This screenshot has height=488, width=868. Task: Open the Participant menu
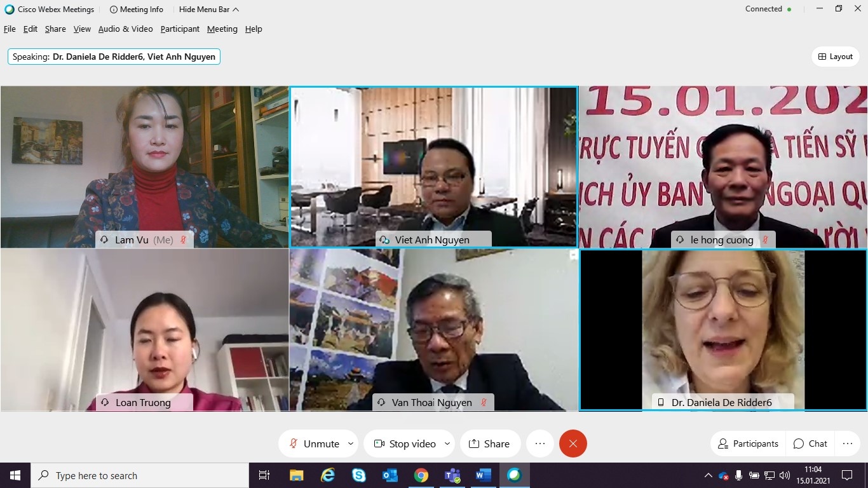[x=180, y=29]
